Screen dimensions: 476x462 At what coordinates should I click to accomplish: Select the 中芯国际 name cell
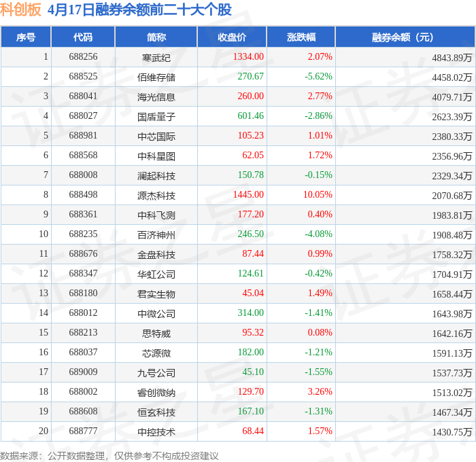156,137
